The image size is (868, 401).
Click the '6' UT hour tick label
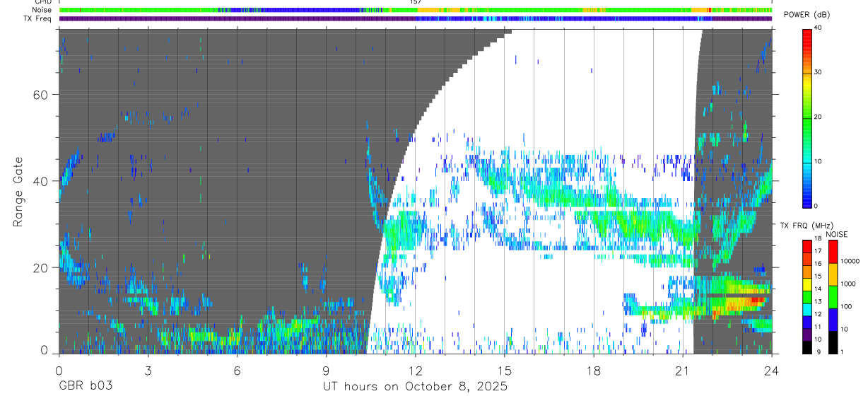click(x=237, y=370)
